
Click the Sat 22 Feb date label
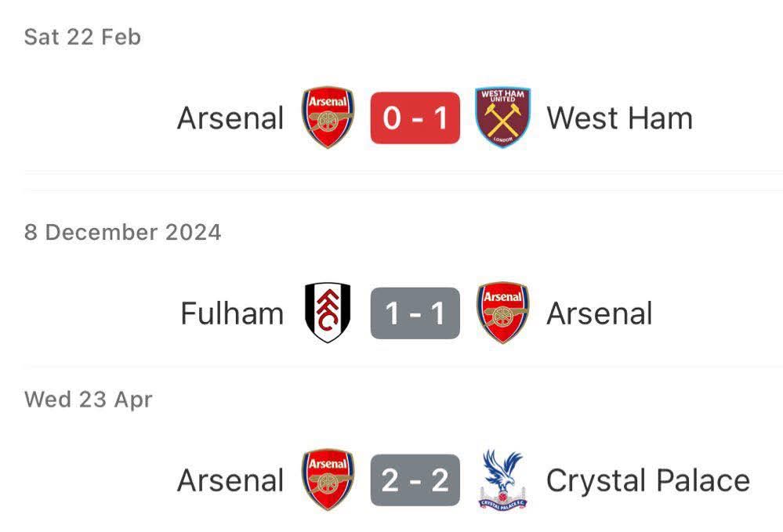pyautogui.click(x=82, y=37)
